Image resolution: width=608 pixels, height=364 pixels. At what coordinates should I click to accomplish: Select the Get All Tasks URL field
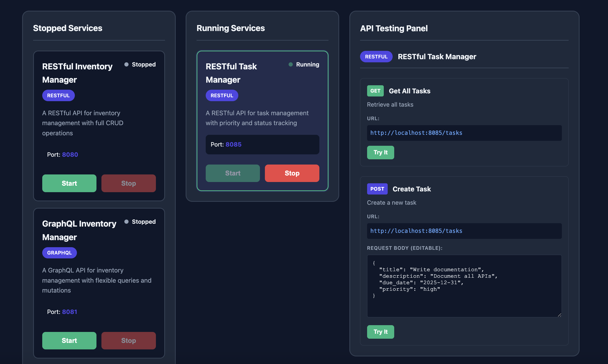pyautogui.click(x=464, y=133)
